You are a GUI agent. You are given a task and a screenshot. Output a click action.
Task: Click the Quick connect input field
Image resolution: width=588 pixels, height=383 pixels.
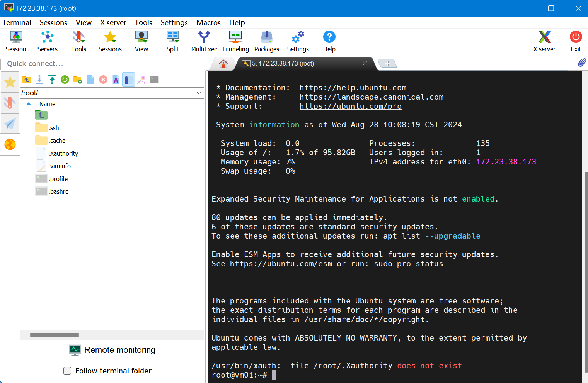point(103,64)
